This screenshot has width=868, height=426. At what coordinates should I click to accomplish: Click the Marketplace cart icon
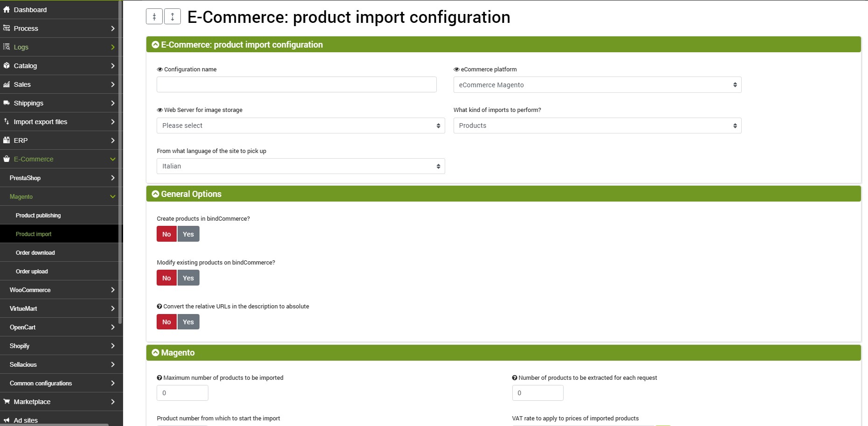click(7, 401)
